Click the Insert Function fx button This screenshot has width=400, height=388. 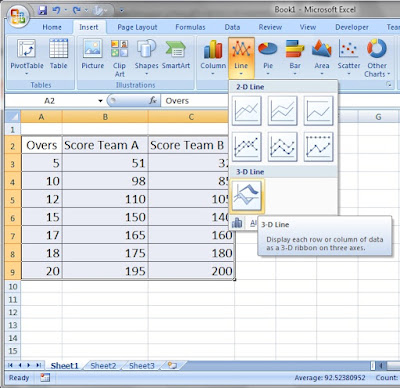point(153,100)
